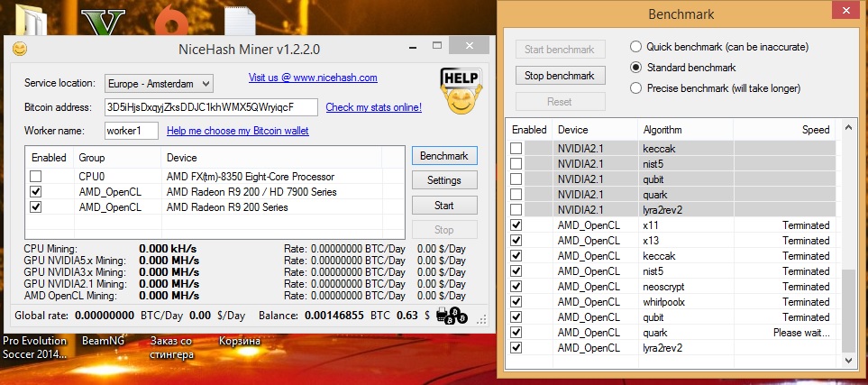Click the Start mining button
Screen dimensions: 868x385
click(444, 205)
